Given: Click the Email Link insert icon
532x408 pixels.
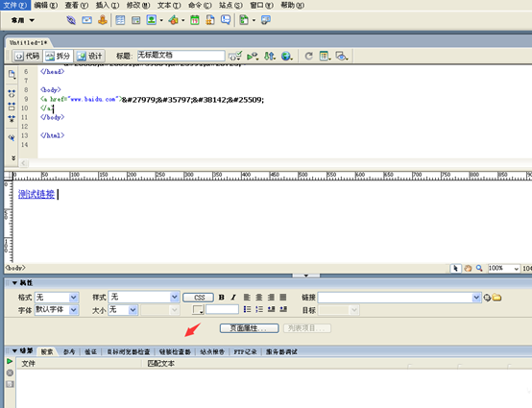Looking at the screenshot, I should pos(86,20).
